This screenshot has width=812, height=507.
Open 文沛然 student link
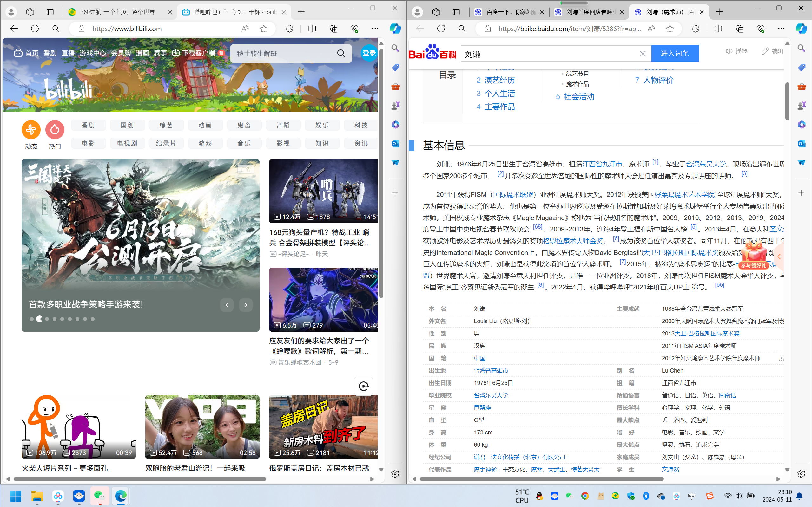[670, 470]
